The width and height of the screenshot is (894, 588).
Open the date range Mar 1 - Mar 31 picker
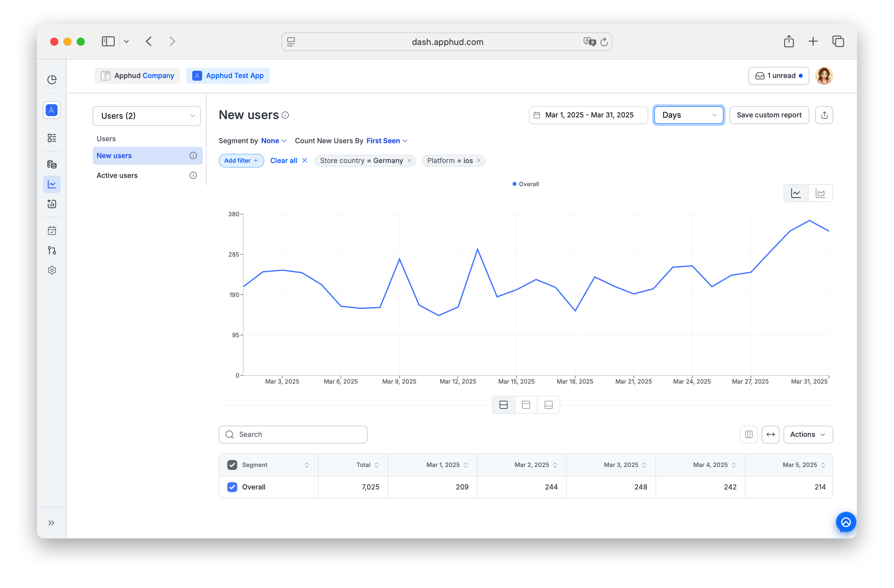coord(588,115)
